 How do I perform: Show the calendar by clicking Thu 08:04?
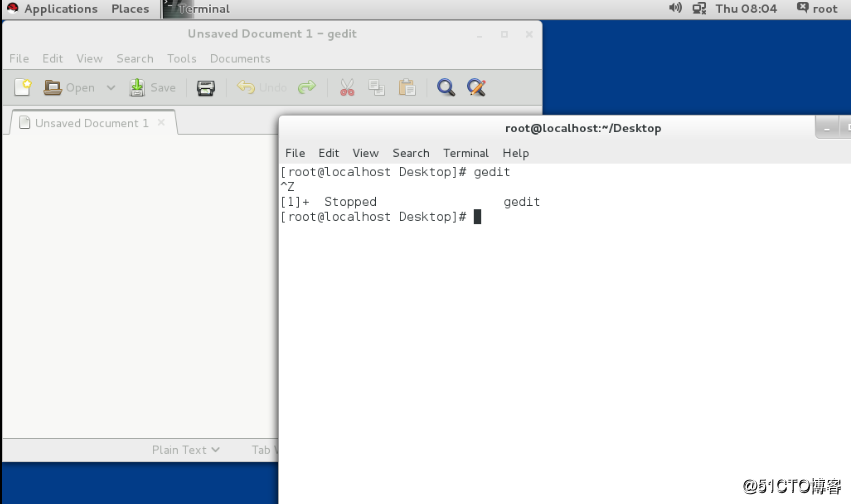pyautogui.click(x=746, y=9)
